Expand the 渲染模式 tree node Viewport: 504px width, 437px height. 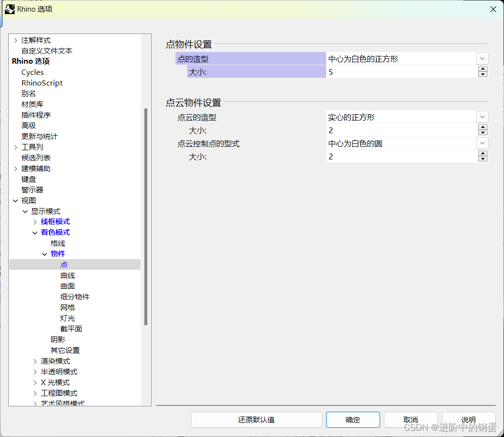coord(35,362)
